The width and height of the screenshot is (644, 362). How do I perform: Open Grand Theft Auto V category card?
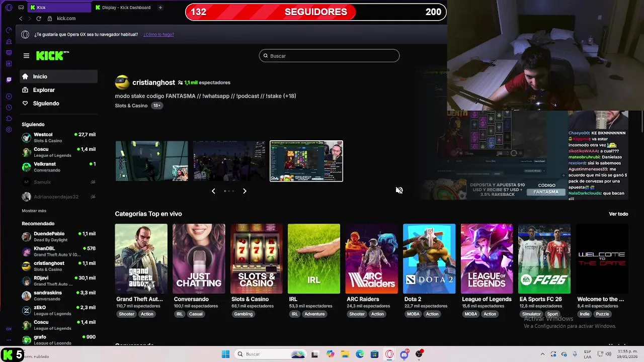tap(141, 258)
